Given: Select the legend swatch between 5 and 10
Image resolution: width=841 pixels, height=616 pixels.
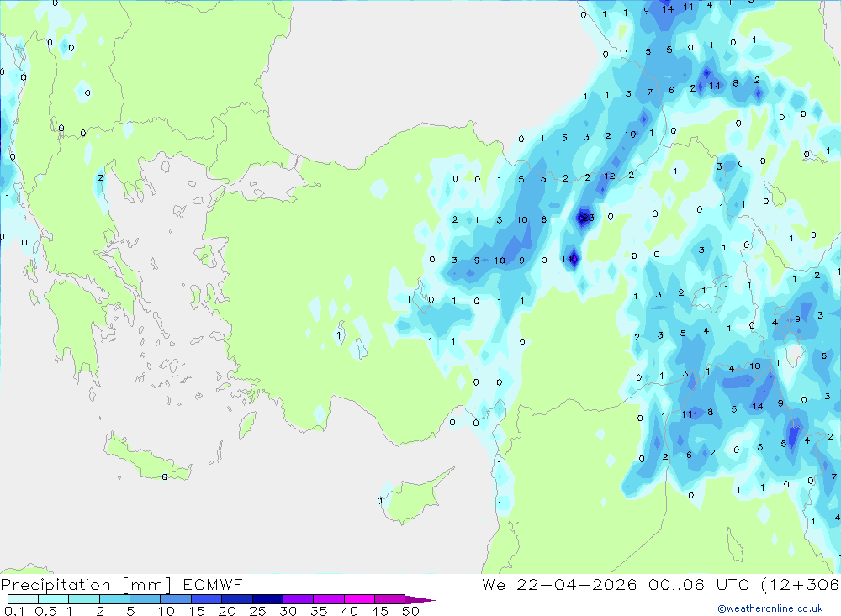Looking at the screenshot, I should 145,599.
